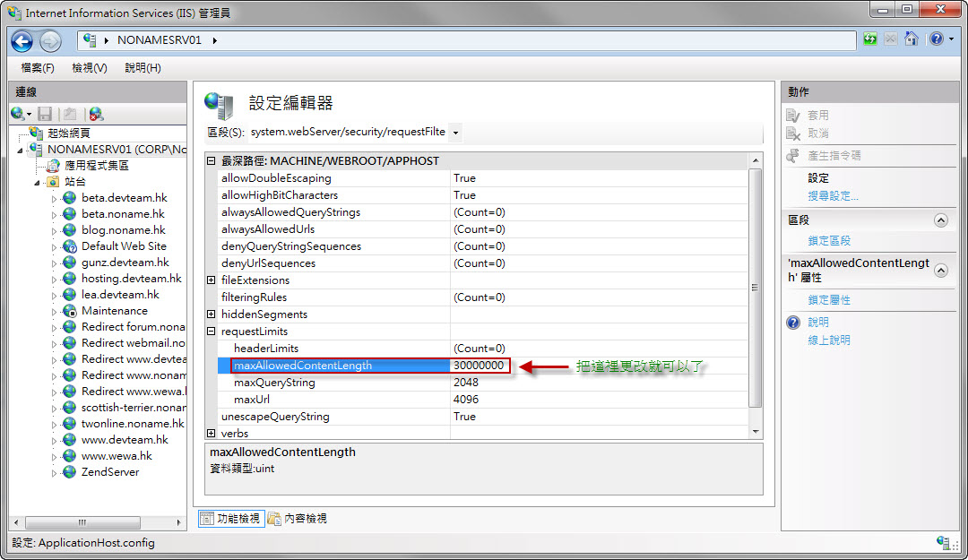Viewport: 968px width, 560px height.
Task: Click the 起始網頁 start page icon
Action: click(37, 133)
